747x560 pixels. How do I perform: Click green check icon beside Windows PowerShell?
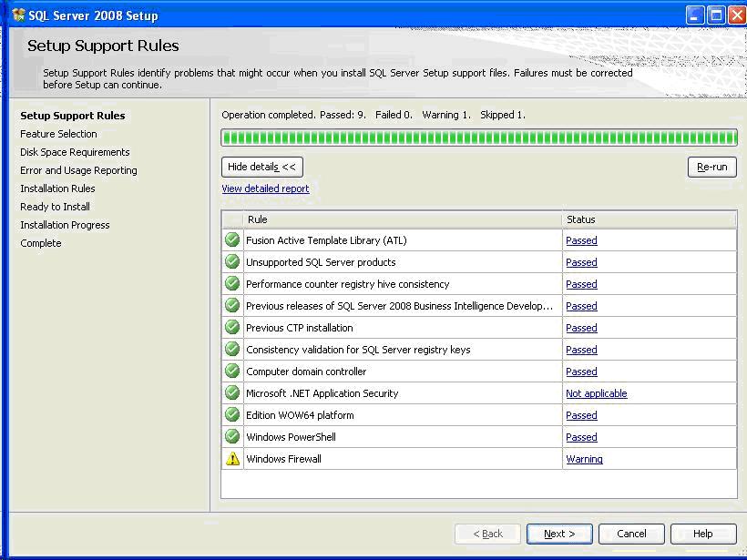tap(232, 437)
